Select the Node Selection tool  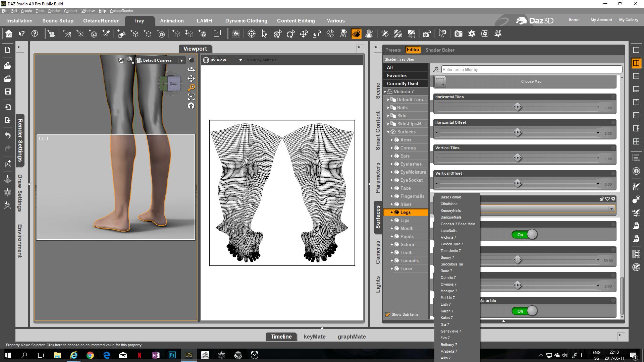pyautogui.click(x=265, y=34)
